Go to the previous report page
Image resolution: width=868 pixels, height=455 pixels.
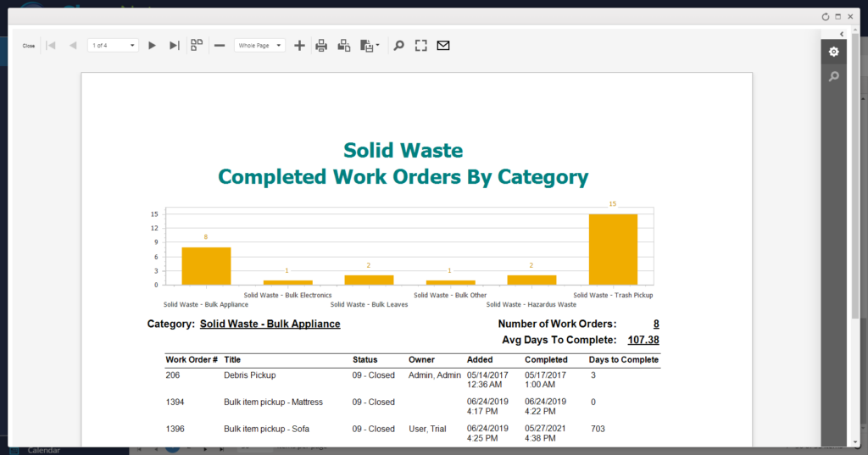[x=73, y=46]
